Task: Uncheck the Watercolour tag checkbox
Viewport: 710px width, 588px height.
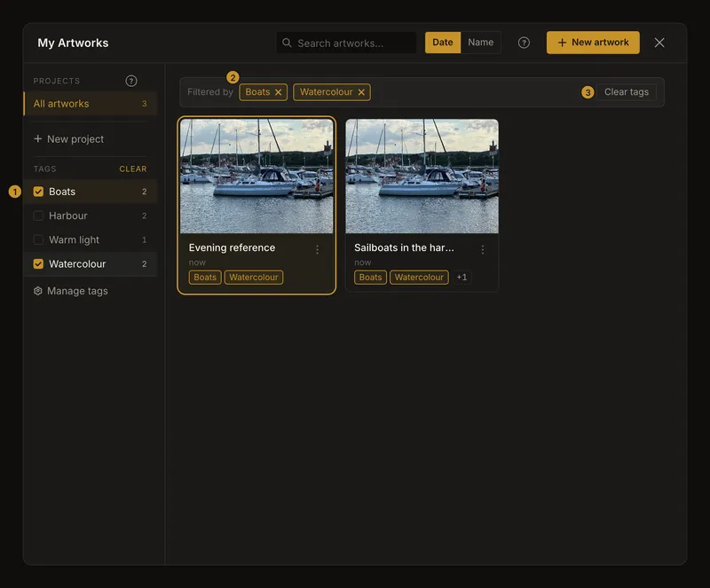Action: pos(38,264)
